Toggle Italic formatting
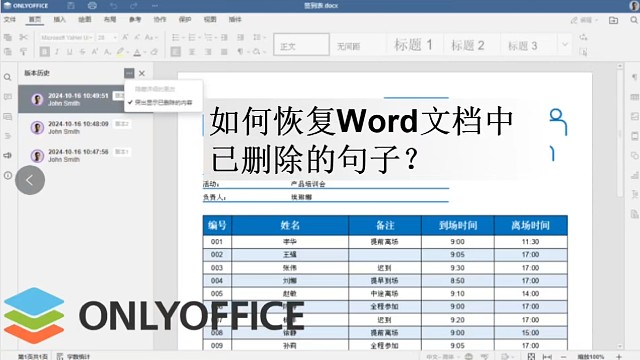The image size is (640, 360). click(57, 52)
